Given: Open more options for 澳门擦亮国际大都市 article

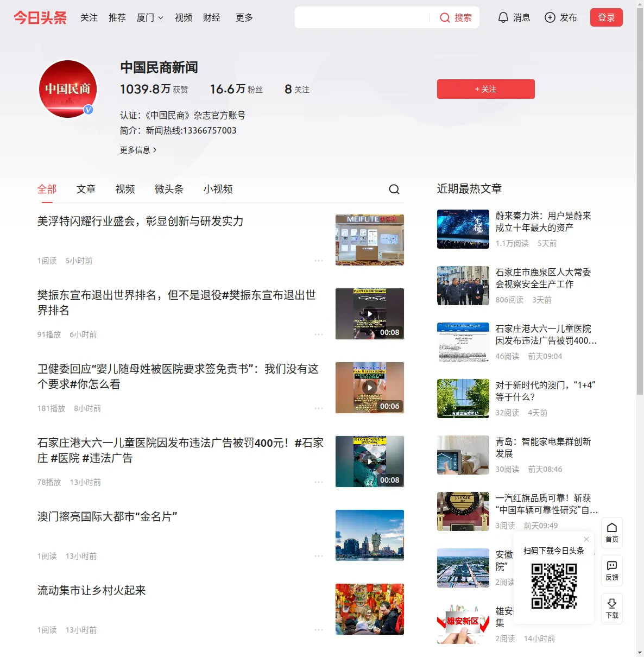Looking at the screenshot, I should [x=319, y=556].
